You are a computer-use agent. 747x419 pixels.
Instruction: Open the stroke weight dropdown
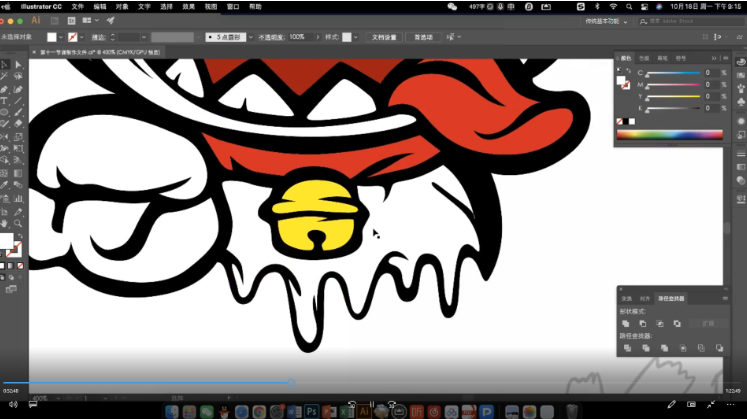(143, 37)
